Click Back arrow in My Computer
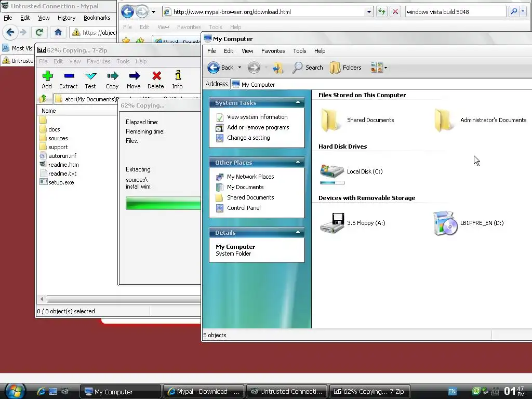This screenshot has width=532, height=399. click(214, 68)
